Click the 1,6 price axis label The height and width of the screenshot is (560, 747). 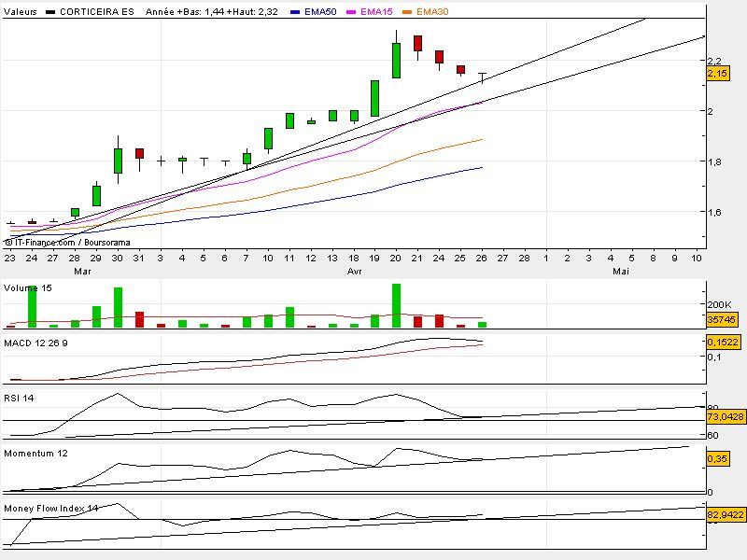714,212
